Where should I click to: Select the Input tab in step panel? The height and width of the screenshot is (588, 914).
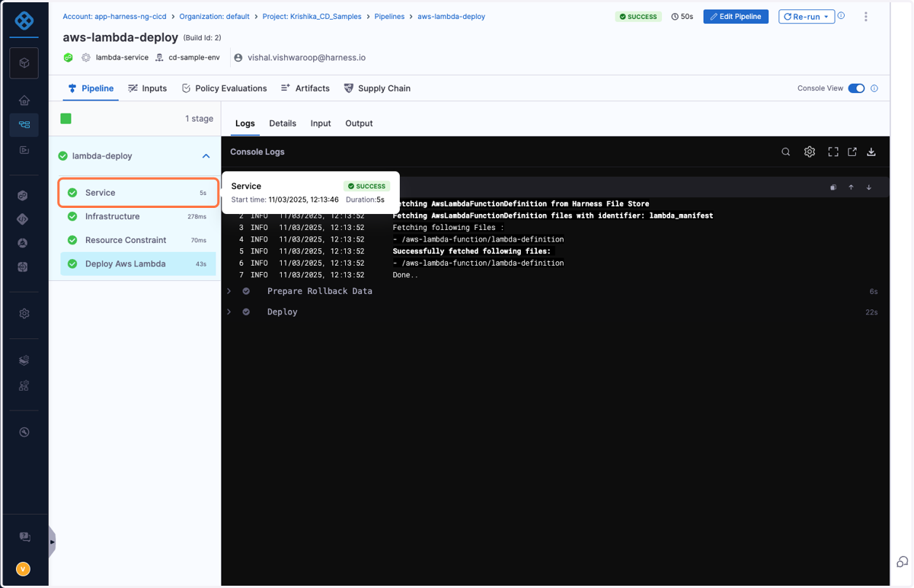321,123
